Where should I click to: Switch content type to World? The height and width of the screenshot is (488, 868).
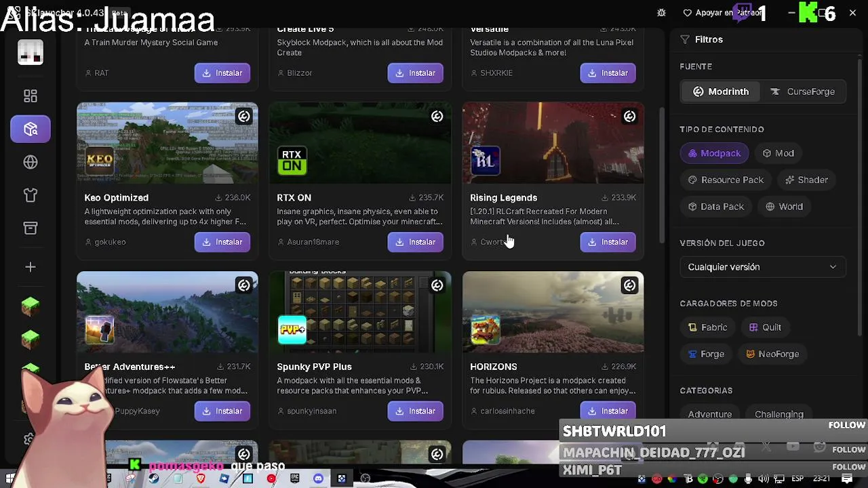click(x=784, y=207)
